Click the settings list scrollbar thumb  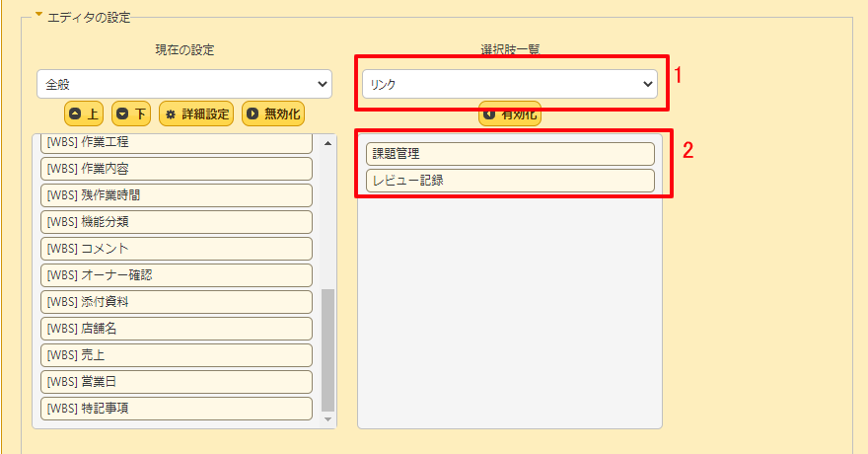[x=327, y=350]
